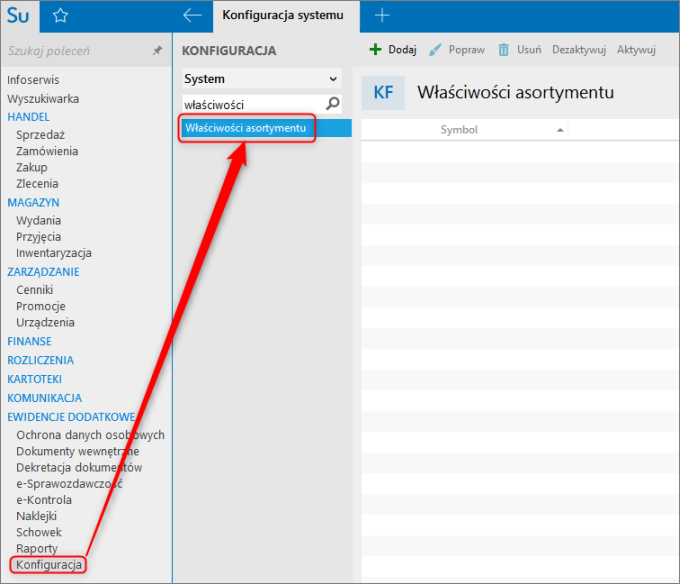Click the Szukaj poleceń search box
This screenshot has height=584, width=680.
[x=78, y=51]
